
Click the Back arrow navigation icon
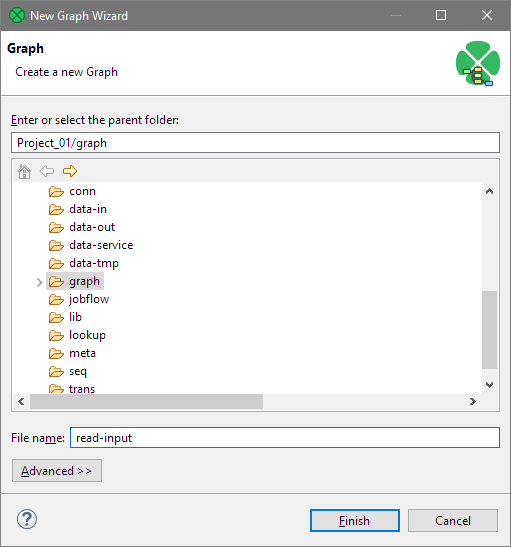pos(47,171)
